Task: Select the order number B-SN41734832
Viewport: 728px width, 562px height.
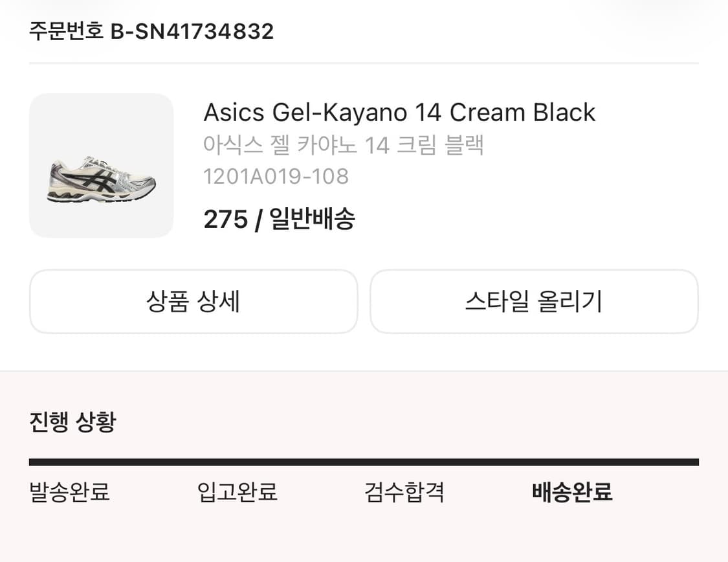Action: (192, 31)
